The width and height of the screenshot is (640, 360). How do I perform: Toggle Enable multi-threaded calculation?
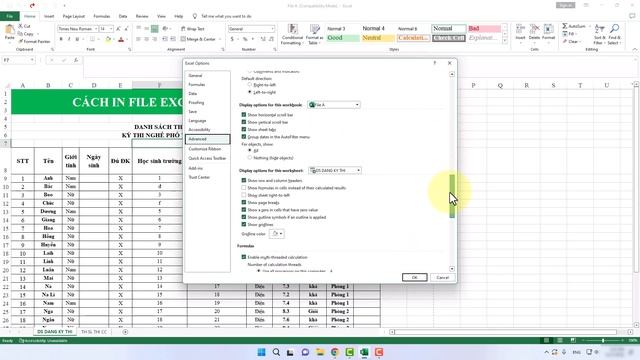tap(244, 257)
